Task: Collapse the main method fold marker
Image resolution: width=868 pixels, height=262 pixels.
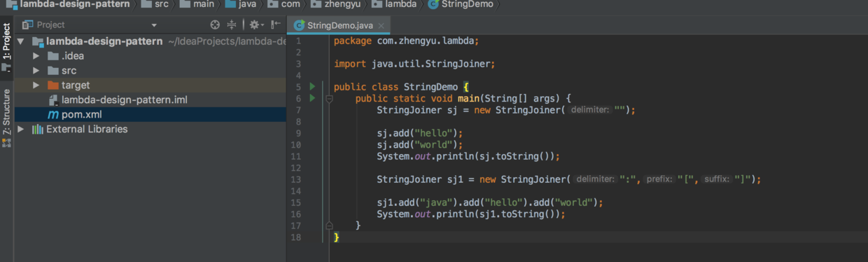Action: (328, 99)
